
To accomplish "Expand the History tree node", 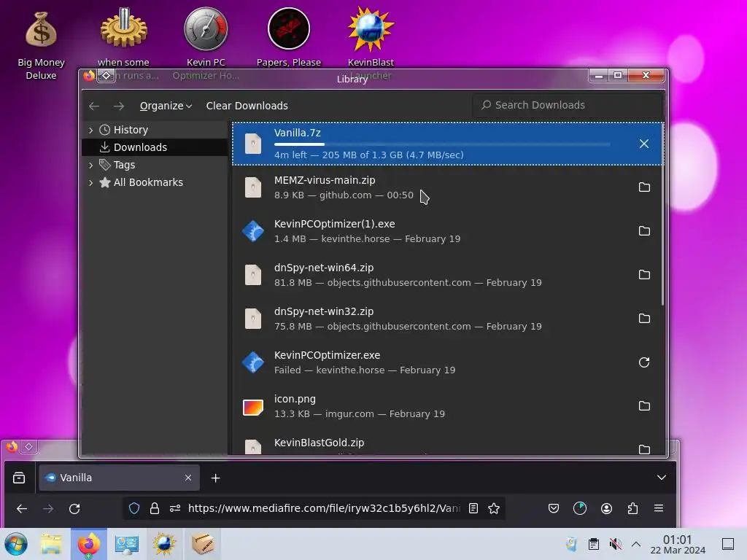I will 90,130.
